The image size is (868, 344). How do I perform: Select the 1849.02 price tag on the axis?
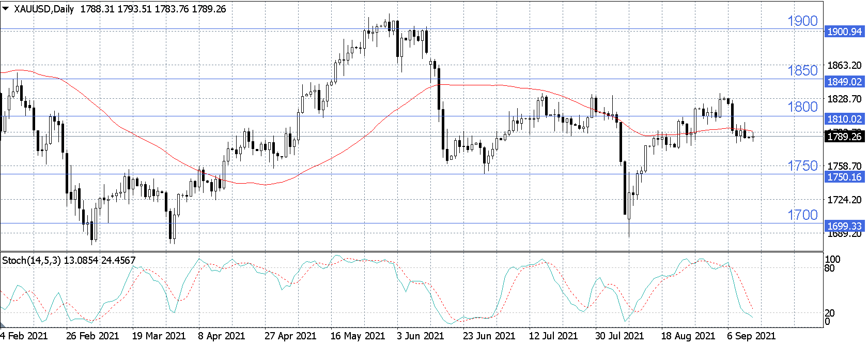(x=844, y=82)
